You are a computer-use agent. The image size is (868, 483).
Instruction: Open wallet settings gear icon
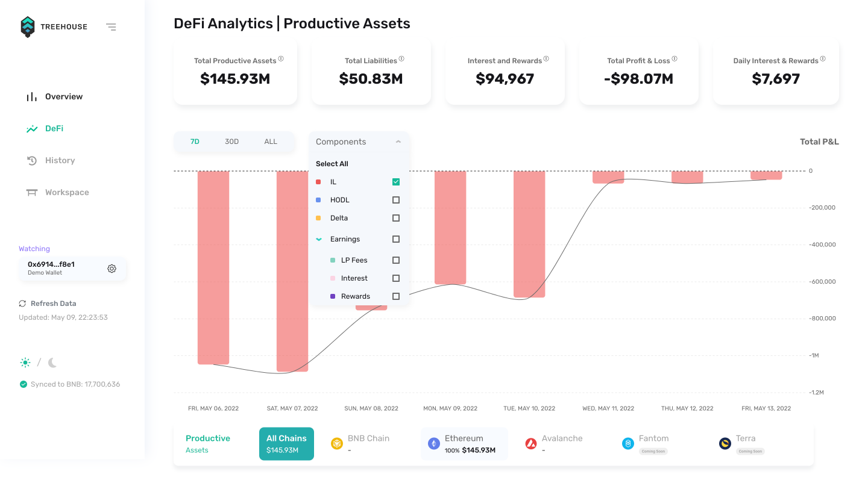112,269
